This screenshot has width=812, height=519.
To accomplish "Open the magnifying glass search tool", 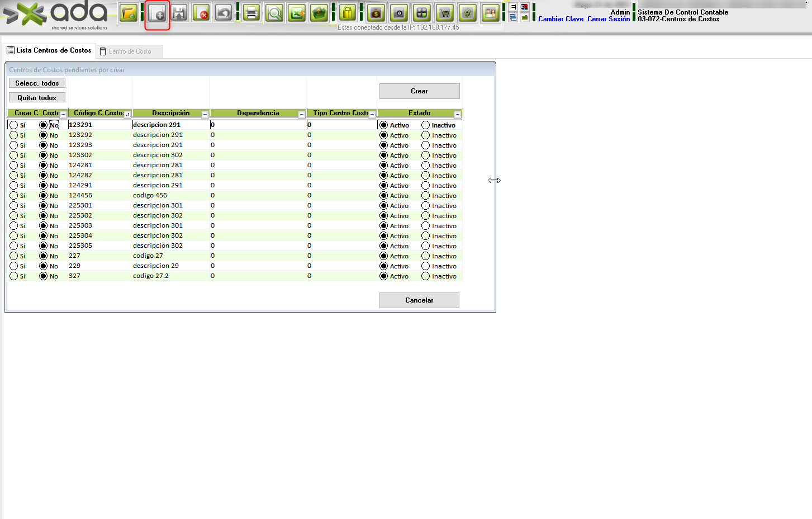I will (274, 13).
